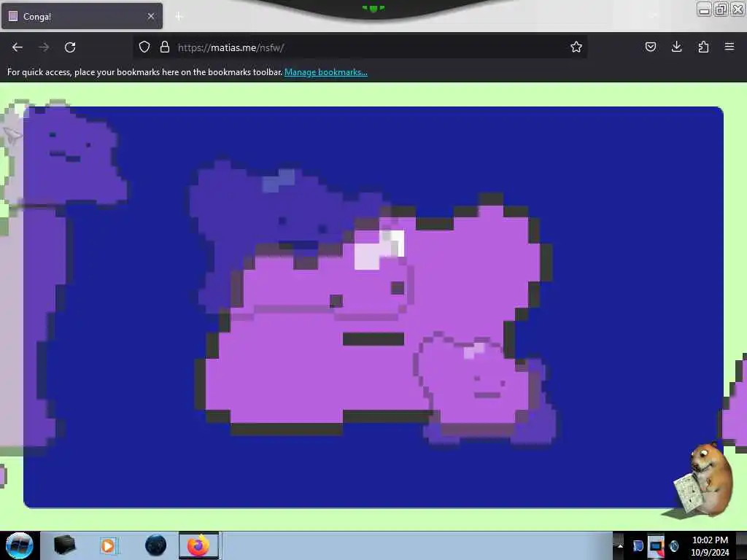Screen dimensions: 747x560
Task: Launch the black box taskbar app
Action: [64, 545]
